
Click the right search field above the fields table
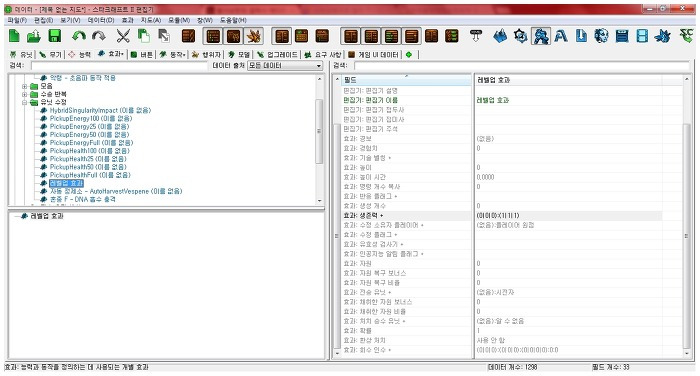tap(521, 66)
